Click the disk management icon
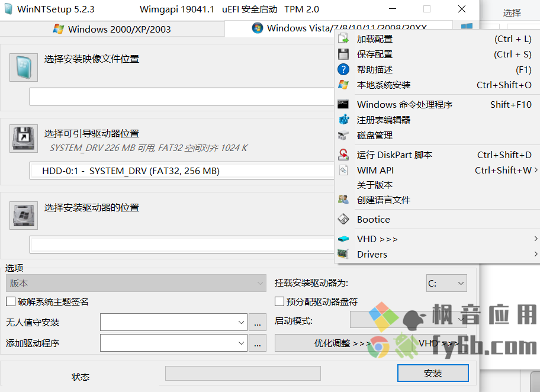Viewport: 540px width, 392px height. click(343, 136)
